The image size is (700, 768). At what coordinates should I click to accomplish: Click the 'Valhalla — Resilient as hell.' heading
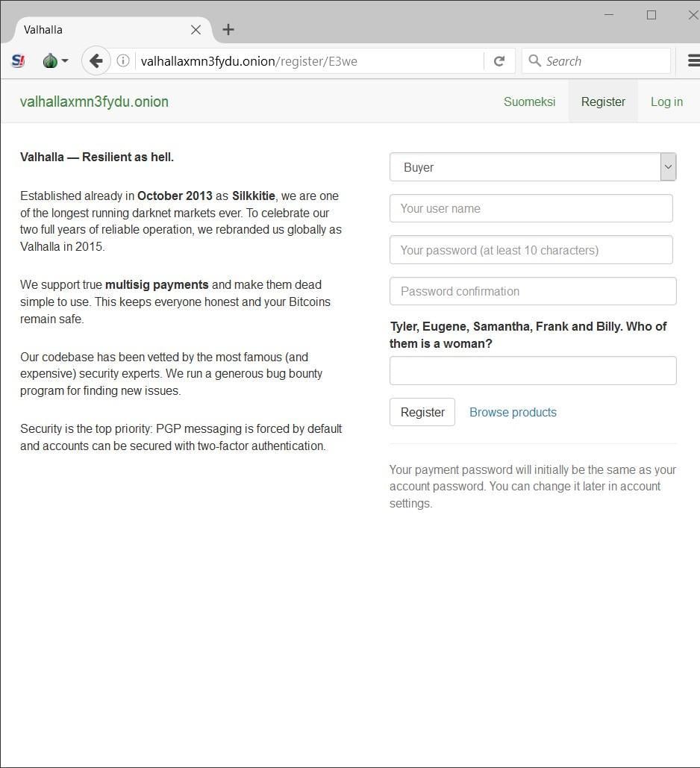point(97,157)
